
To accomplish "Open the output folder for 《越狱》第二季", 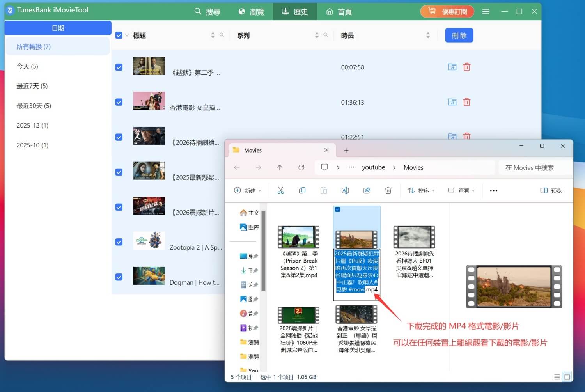I will tap(452, 67).
